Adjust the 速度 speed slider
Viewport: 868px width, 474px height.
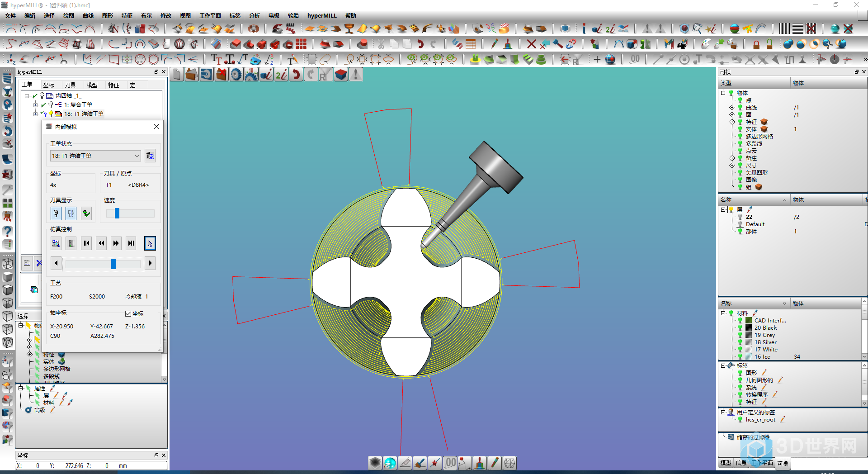tap(117, 213)
